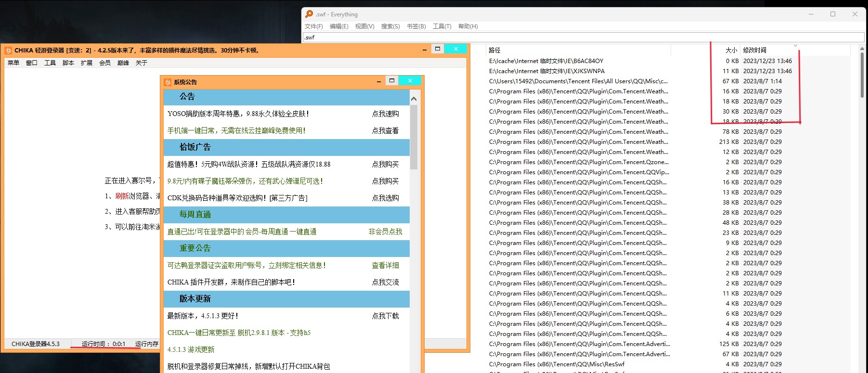
Task: Click 点我购买 beside the 9.8元 announcement
Action: pos(385,181)
